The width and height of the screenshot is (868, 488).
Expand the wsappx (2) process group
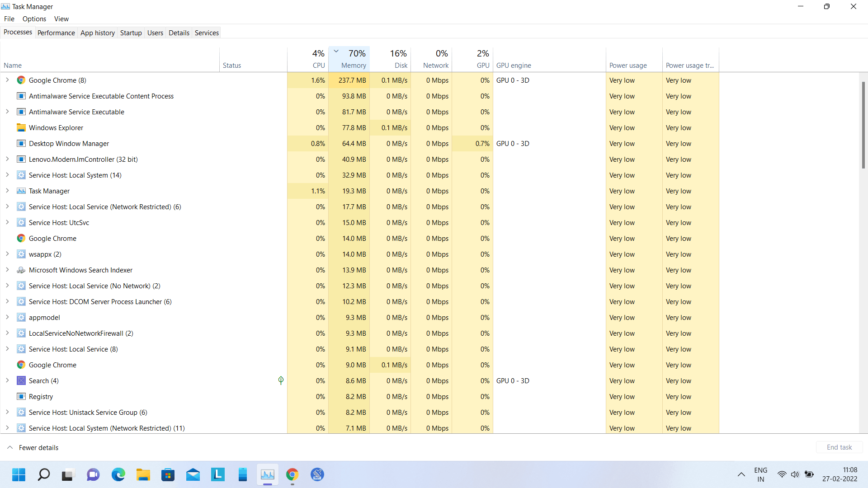[7, 254]
